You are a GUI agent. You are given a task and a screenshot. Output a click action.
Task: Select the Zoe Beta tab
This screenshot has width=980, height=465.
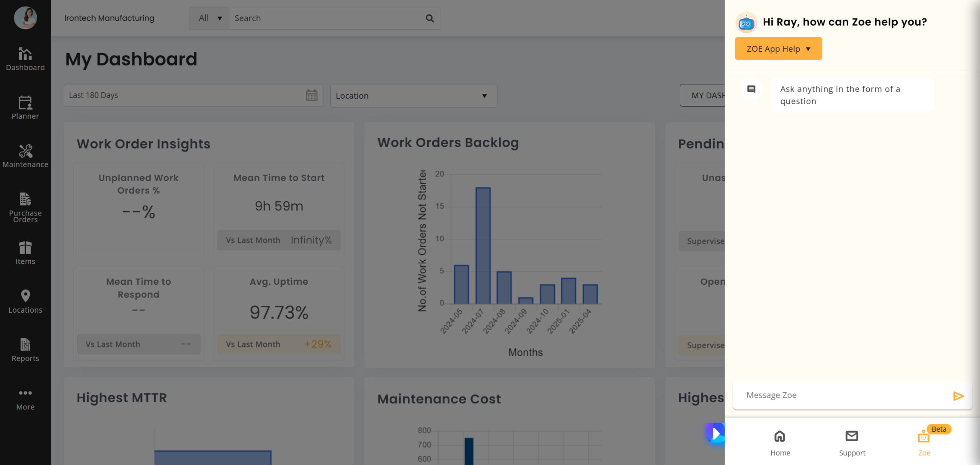point(924,442)
